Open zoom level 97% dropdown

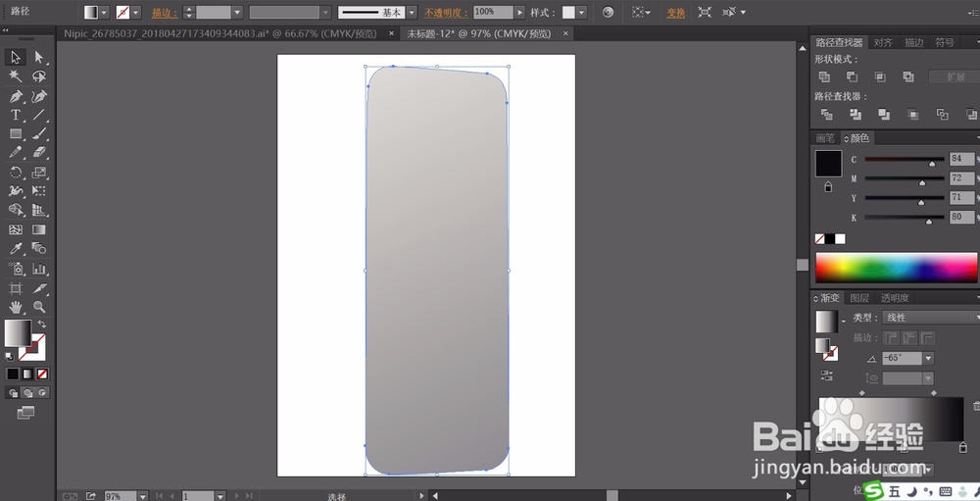142,496
